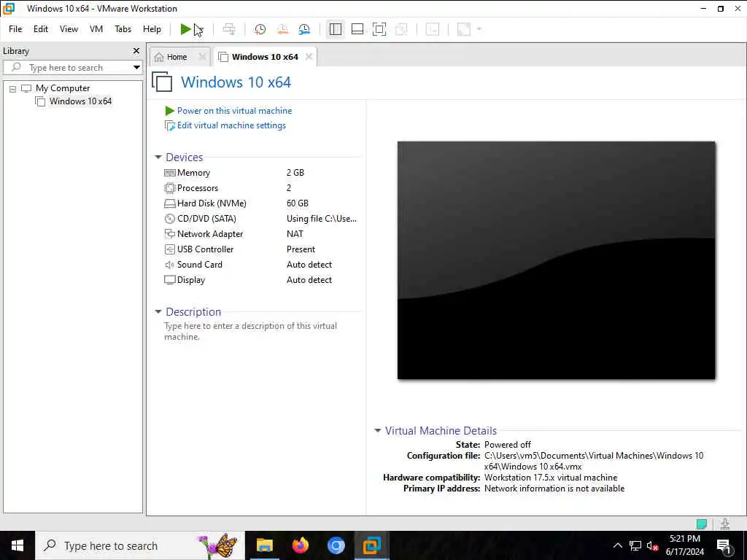Select Windows 10 x64 in library tree
Image resolution: width=747 pixels, height=560 pixels.
[x=80, y=101]
